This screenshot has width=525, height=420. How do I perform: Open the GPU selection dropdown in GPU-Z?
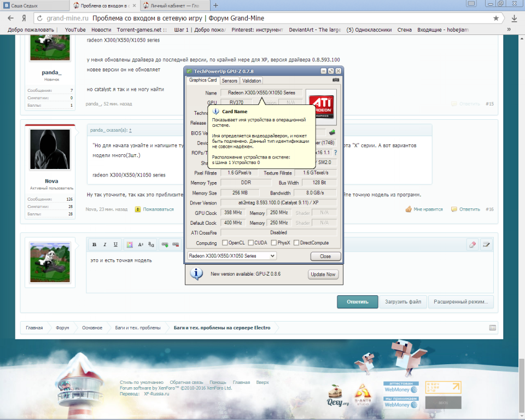tap(231, 256)
